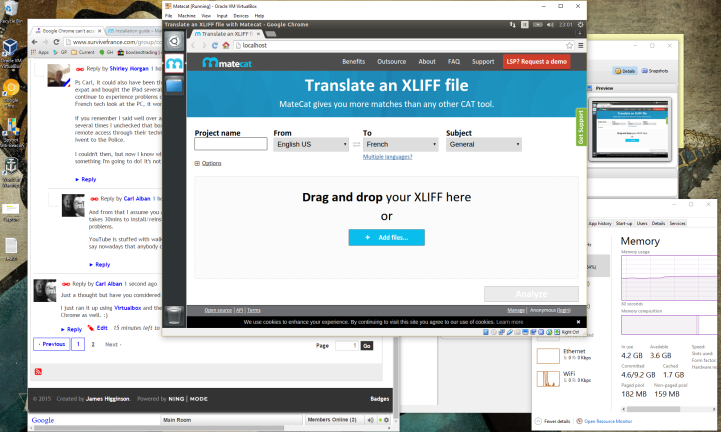Open the Ubuntu Dash launcher icon
721x432 pixels.
click(174, 41)
